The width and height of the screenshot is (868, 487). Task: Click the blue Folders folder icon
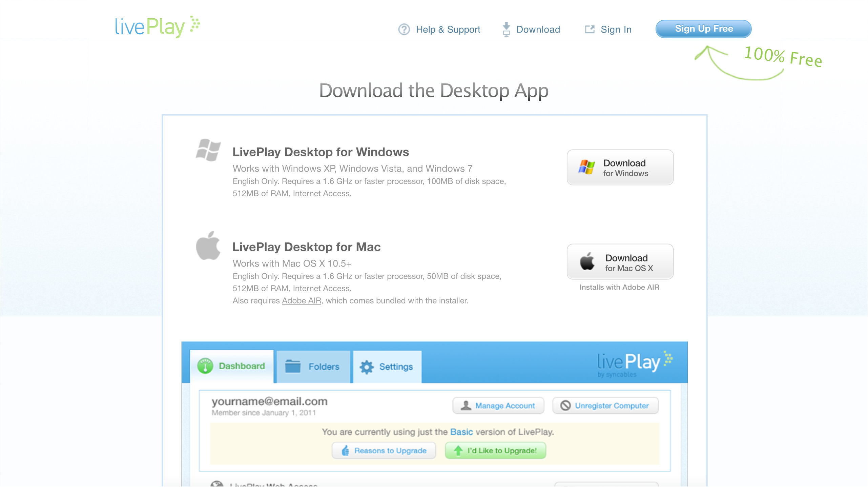point(293,366)
